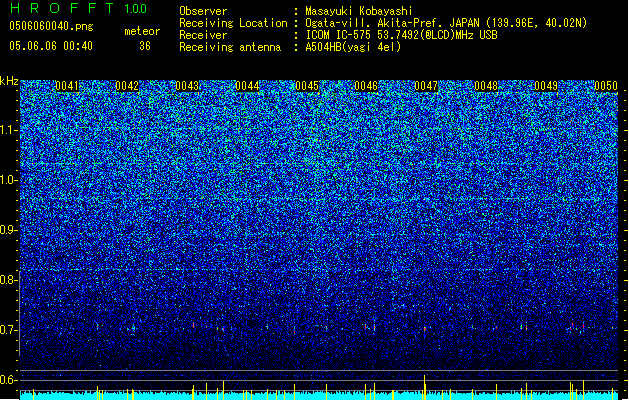Click the Ogata-vill. Akita-Pref. JAPAN location text

(x=392, y=23)
